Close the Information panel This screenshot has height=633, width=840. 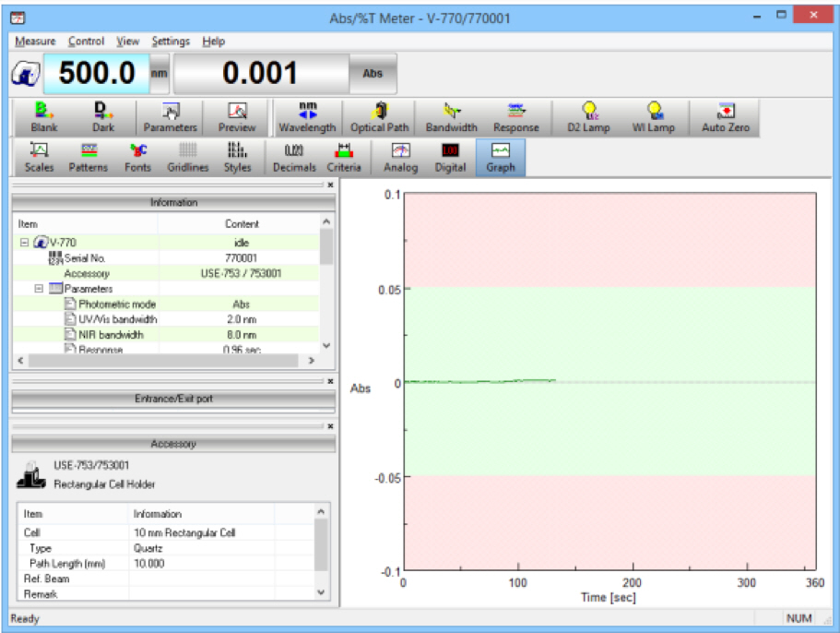pos(330,185)
